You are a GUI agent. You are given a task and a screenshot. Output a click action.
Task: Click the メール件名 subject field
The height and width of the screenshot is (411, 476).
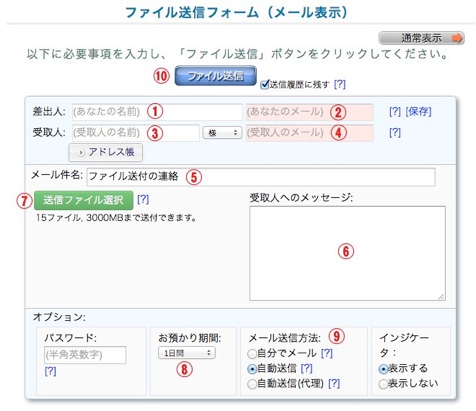click(261, 177)
